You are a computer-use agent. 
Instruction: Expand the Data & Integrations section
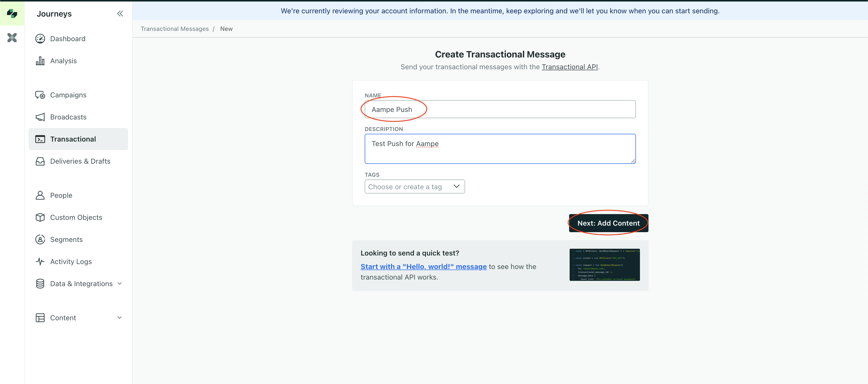tap(120, 283)
